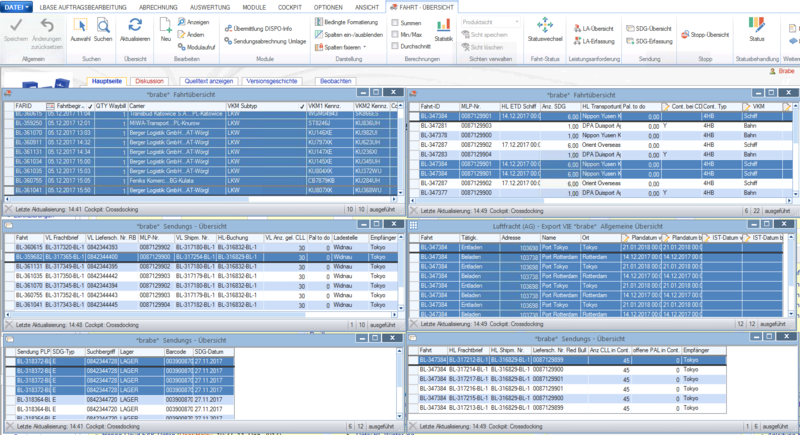Switch to FAHRT - ÜBERSICHT ribbon tab
Screen dimensions: 800x435
[x=422, y=7]
